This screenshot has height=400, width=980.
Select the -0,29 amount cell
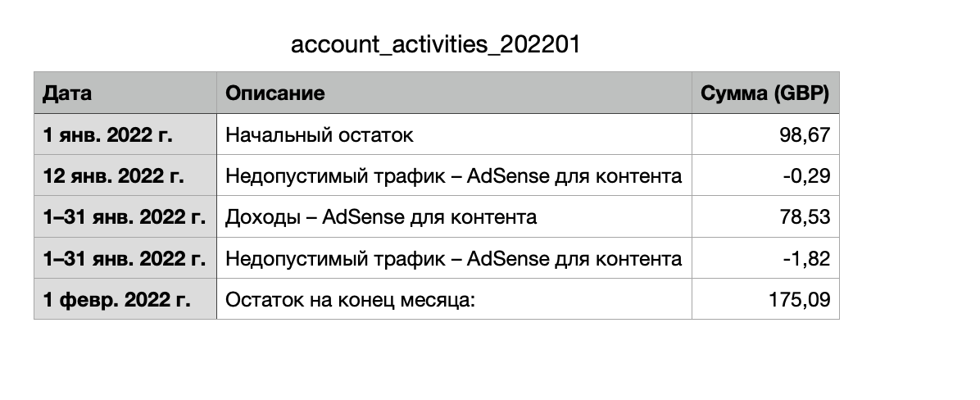coord(765,175)
